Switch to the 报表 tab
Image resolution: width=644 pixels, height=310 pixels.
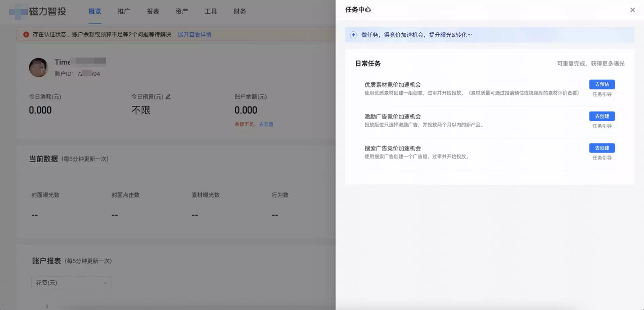pyautogui.click(x=152, y=12)
